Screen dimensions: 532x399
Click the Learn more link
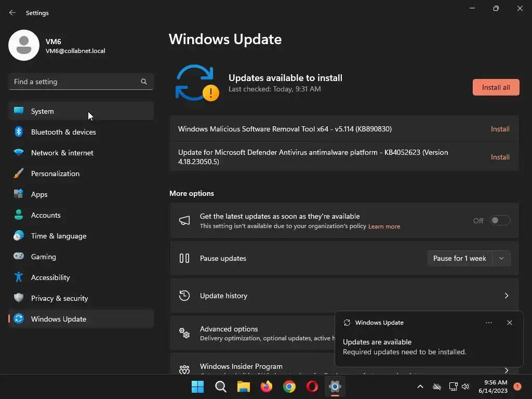(384, 227)
